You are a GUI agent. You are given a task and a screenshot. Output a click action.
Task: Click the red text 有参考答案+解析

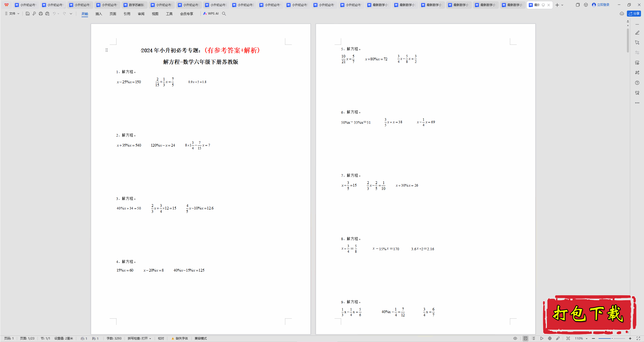point(232,50)
